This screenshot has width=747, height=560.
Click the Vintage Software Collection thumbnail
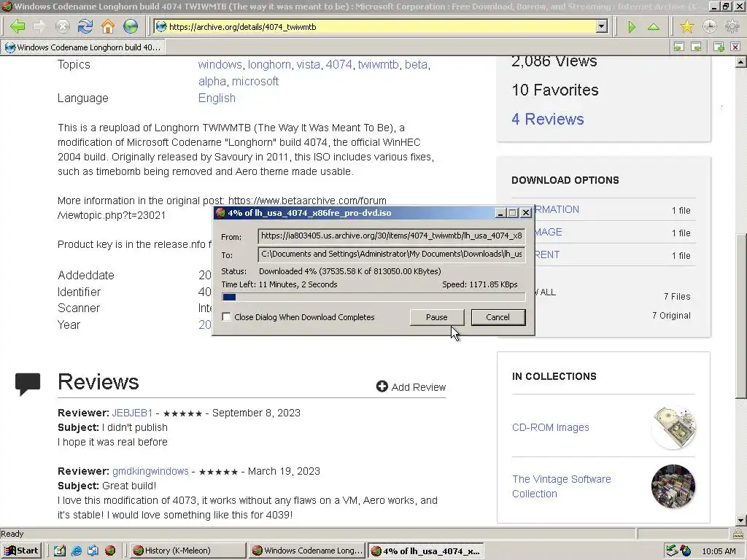click(x=673, y=486)
